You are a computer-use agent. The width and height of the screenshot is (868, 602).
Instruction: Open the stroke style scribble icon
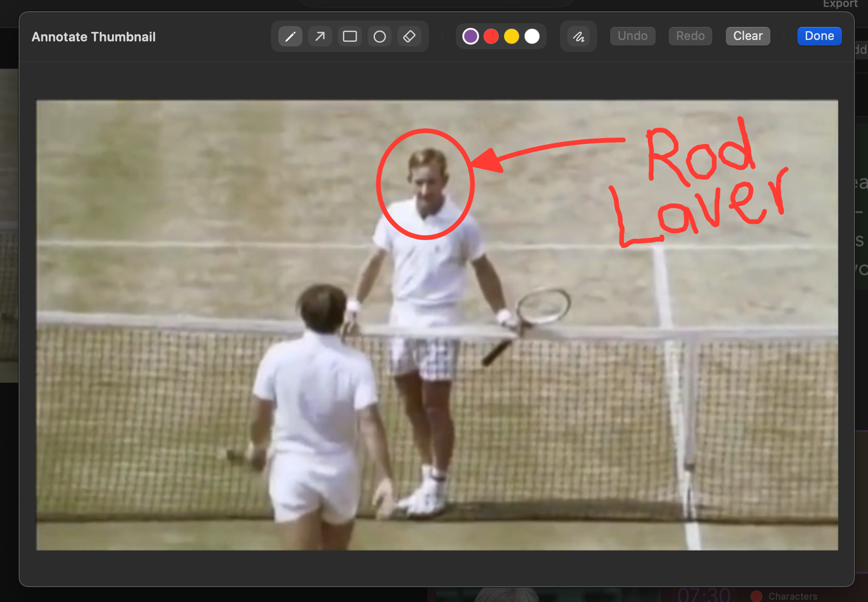[x=578, y=36]
